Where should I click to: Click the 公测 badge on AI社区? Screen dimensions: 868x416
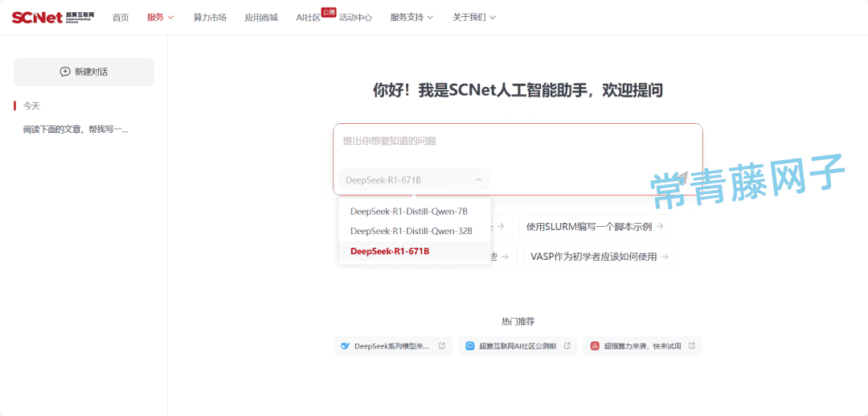[x=328, y=12]
